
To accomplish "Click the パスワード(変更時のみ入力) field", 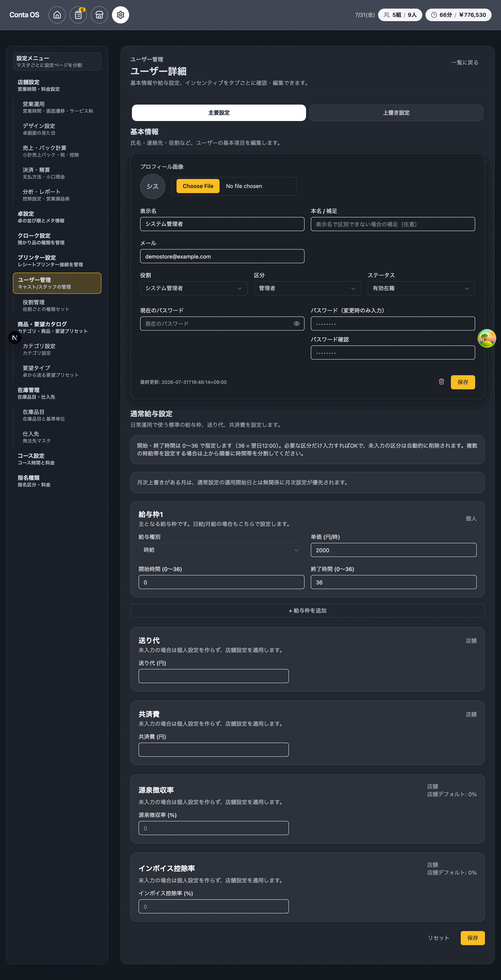I will click(393, 324).
